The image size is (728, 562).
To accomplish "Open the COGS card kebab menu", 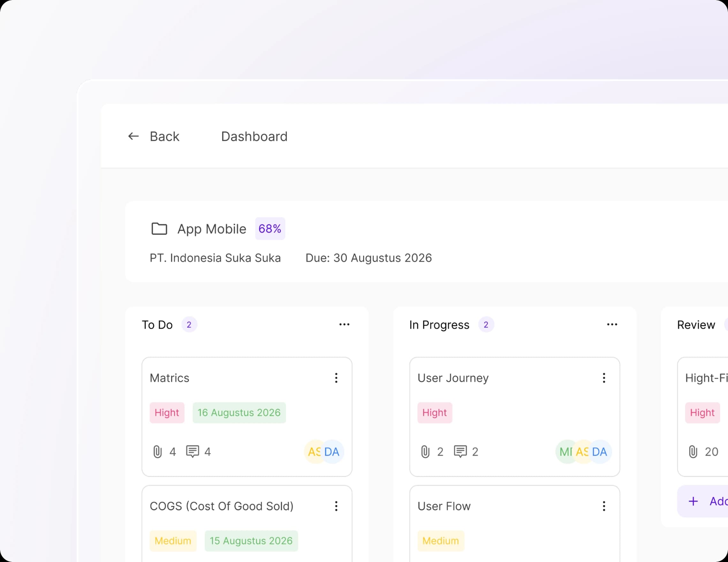I will [x=336, y=506].
